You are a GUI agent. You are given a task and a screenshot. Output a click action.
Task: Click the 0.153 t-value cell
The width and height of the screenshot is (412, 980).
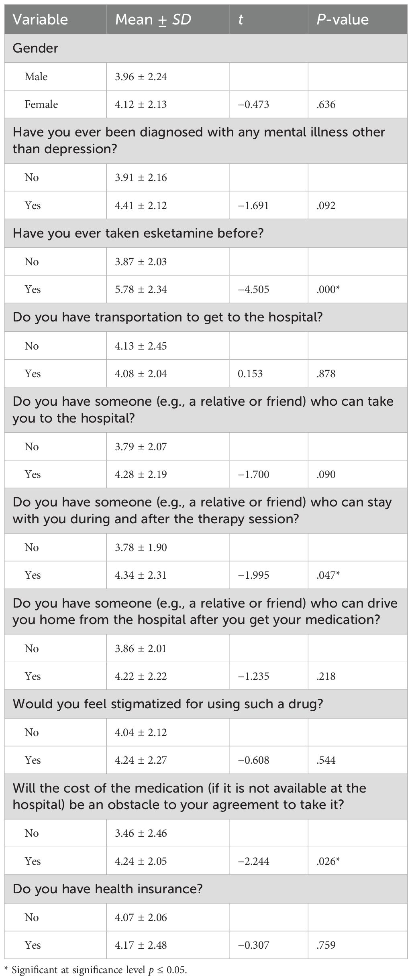coord(250,374)
